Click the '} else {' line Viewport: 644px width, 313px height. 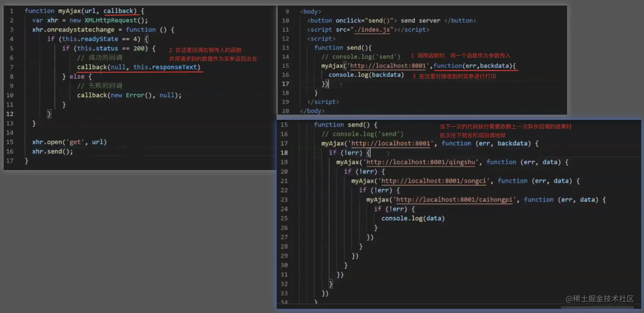tap(77, 76)
